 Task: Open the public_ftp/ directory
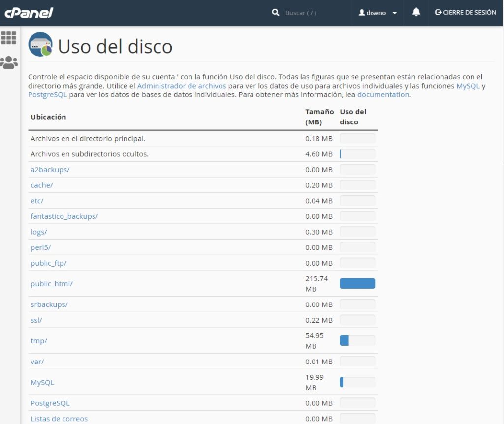click(49, 263)
